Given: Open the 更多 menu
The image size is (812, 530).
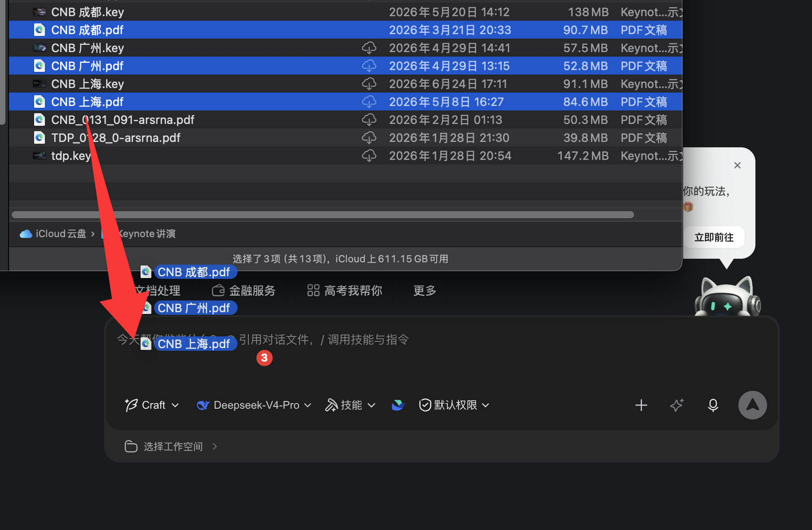Looking at the screenshot, I should click(x=425, y=291).
